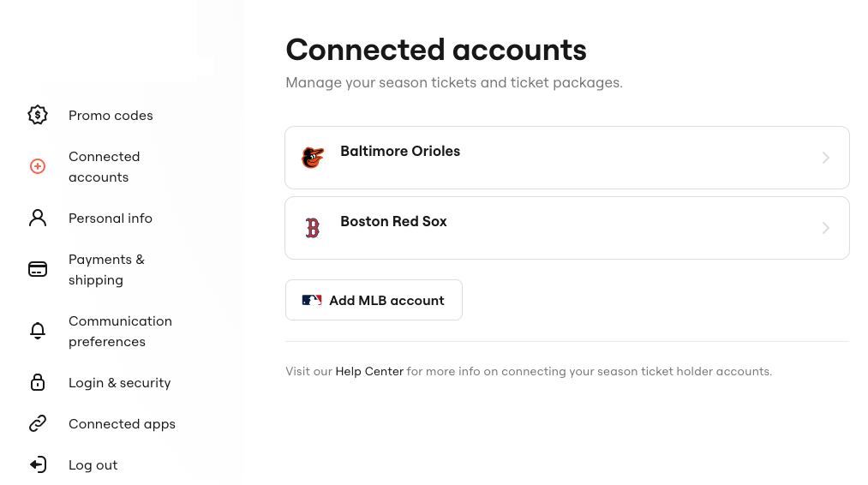This screenshot has height=485, width=868.
Task: Click the Personal info person icon
Action: click(38, 219)
